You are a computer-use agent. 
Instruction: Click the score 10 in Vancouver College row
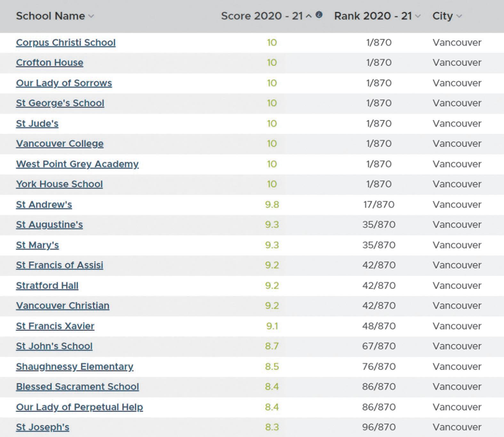(x=272, y=144)
